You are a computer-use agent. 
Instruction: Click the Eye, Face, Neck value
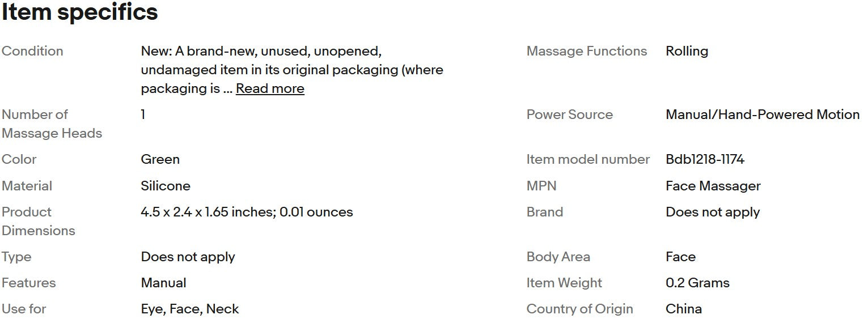(x=190, y=309)
